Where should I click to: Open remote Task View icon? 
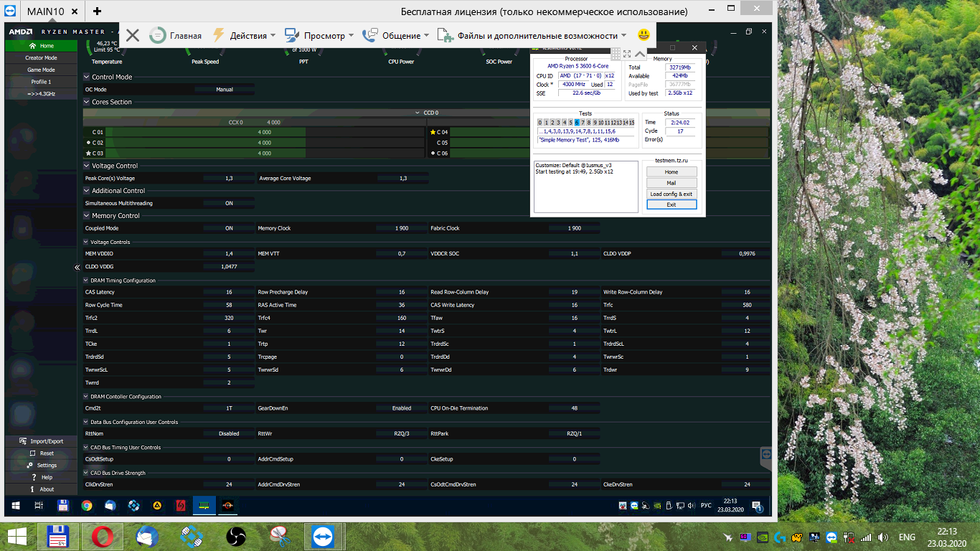tap(39, 505)
